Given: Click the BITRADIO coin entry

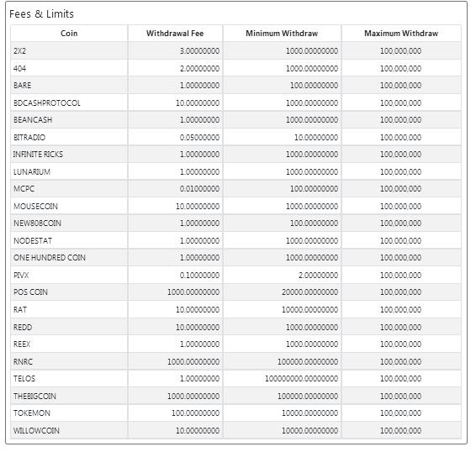Looking at the screenshot, I should (29, 138).
